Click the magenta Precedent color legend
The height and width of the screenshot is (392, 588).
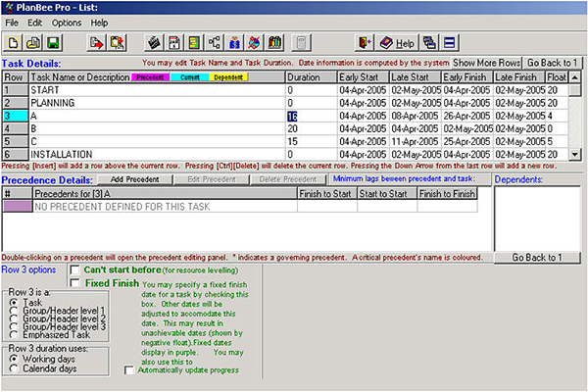click(150, 77)
